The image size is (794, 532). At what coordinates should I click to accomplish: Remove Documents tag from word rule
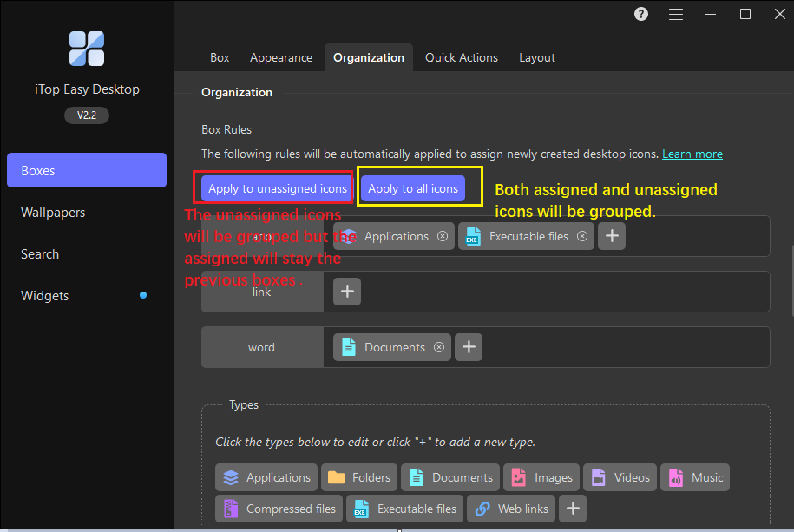pos(439,347)
